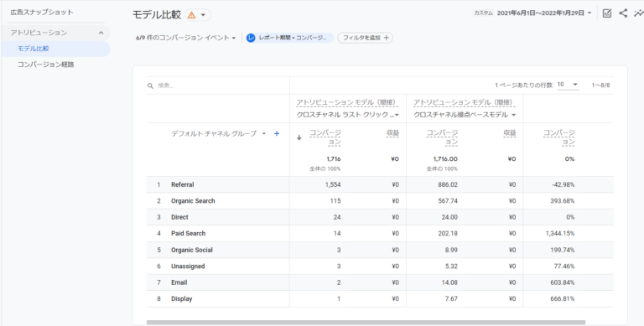Select the Paid Search row
Viewport: 644px width, 326px height.
point(380,233)
